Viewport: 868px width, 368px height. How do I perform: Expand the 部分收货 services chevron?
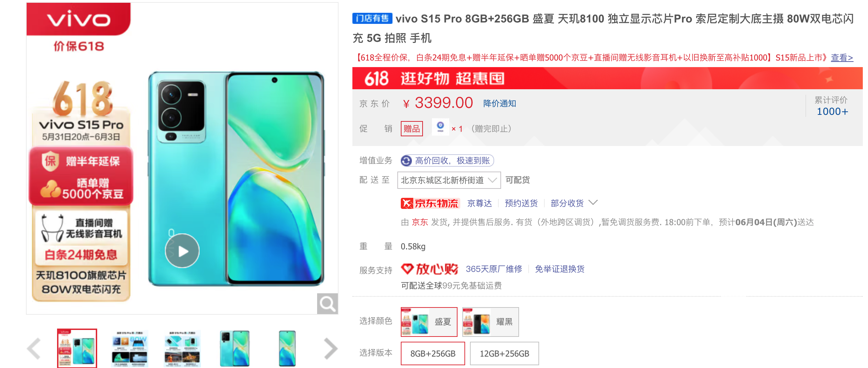pos(593,203)
